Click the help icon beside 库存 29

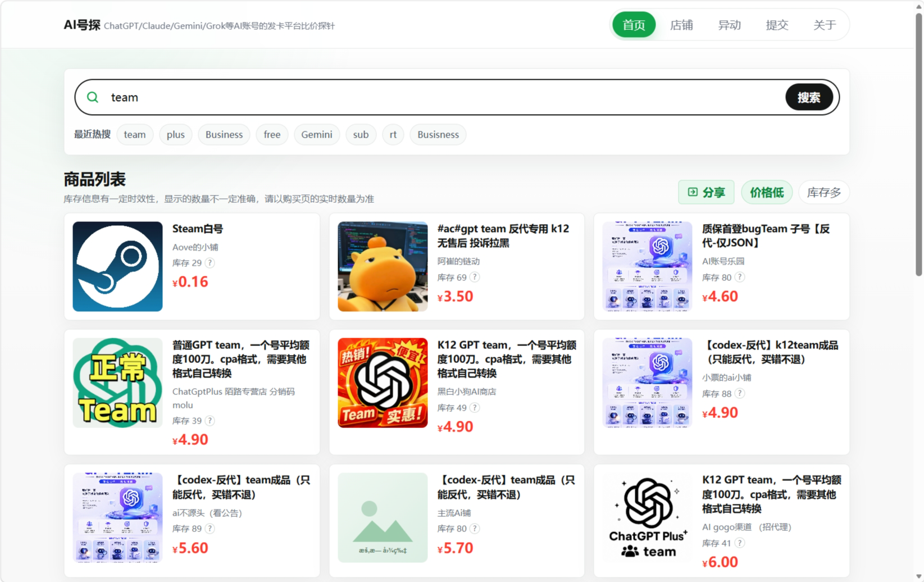(x=210, y=263)
